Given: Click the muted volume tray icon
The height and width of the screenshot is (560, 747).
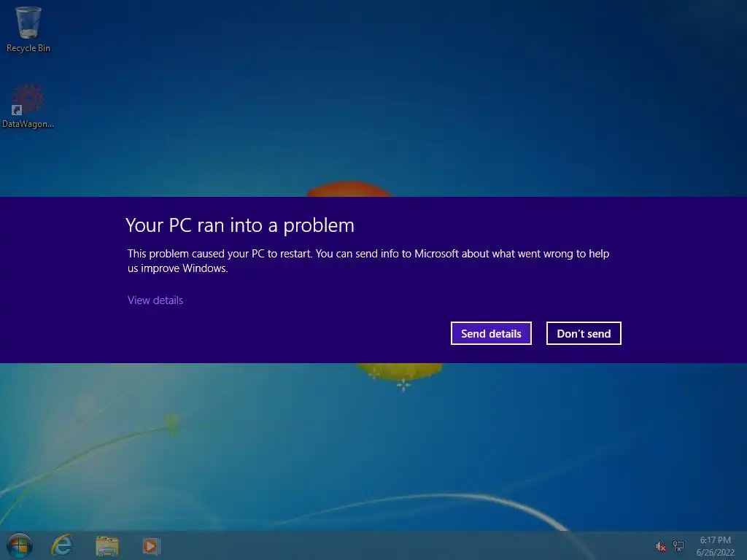Looking at the screenshot, I should click(x=659, y=546).
